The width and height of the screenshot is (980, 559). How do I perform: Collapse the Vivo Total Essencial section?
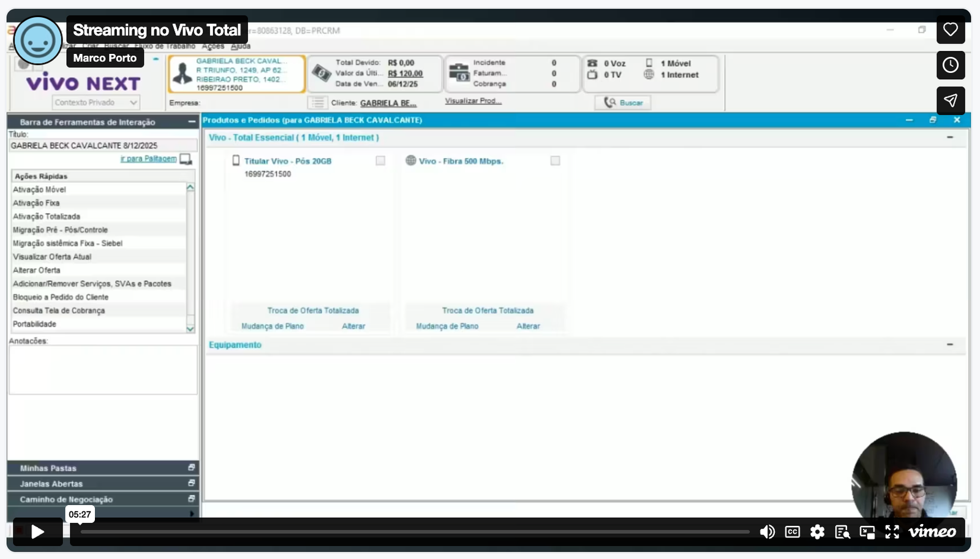click(949, 137)
